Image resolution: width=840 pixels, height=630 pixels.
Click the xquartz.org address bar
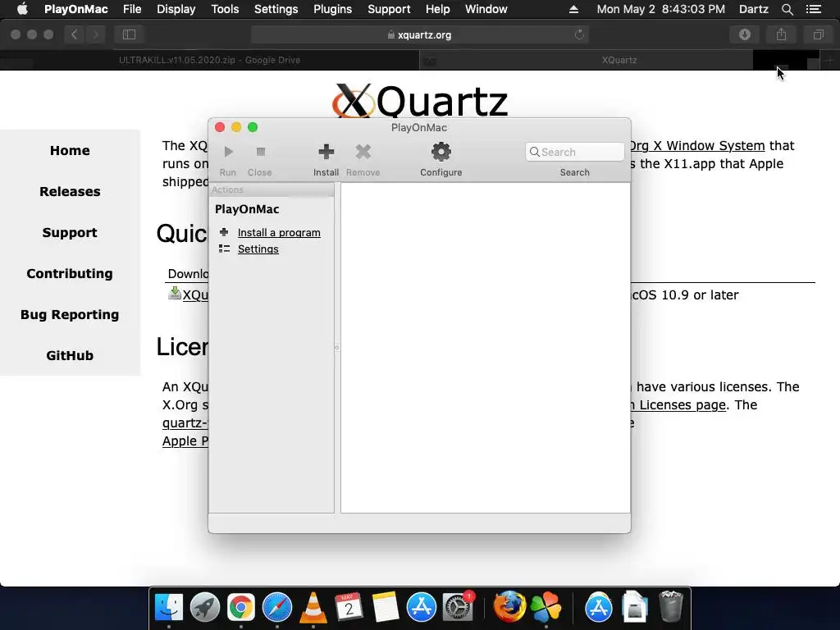[419, 34]
